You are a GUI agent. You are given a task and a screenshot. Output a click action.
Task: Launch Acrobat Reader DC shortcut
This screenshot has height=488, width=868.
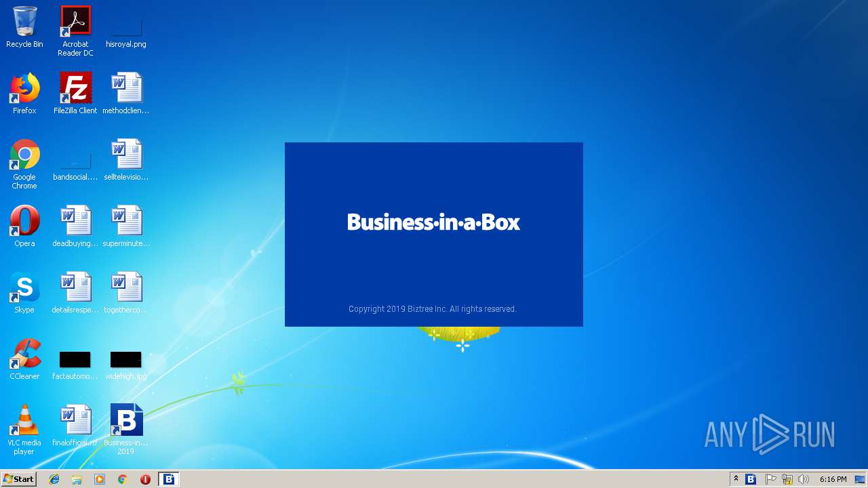75,31
